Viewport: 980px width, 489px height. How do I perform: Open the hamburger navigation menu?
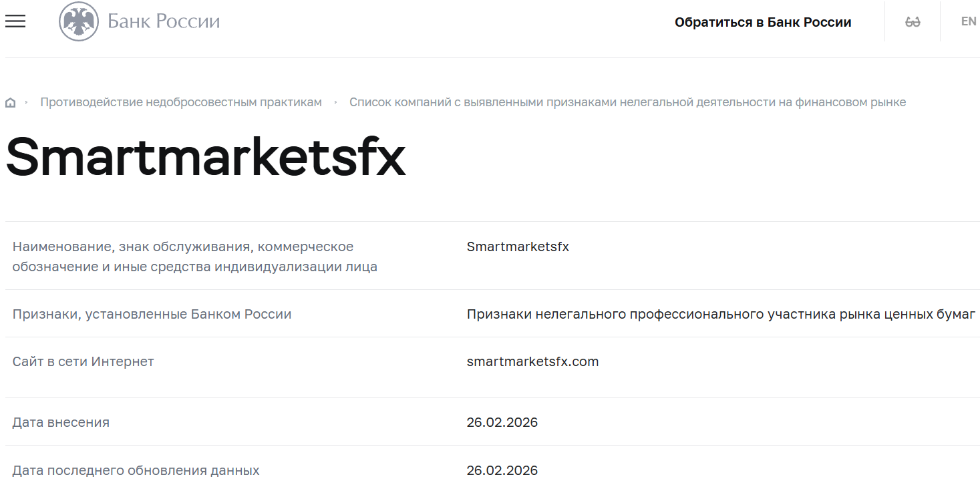(x=15, y=21)
